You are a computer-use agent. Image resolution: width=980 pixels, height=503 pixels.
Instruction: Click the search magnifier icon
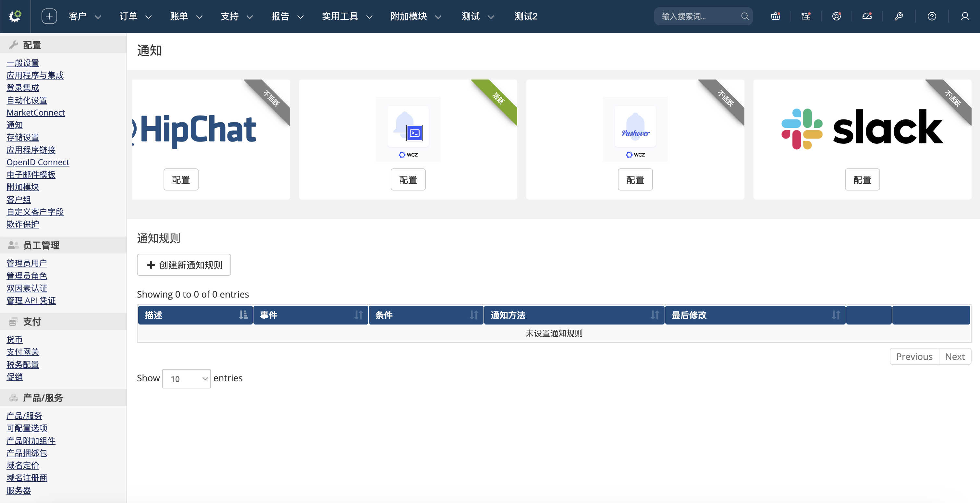(x=744, y=16)
